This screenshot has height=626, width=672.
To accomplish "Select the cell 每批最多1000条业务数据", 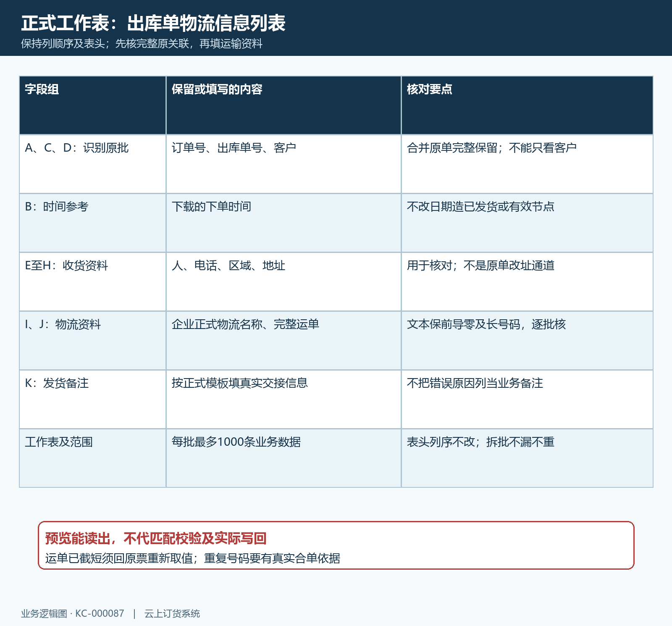I will [x=283, y=458].
